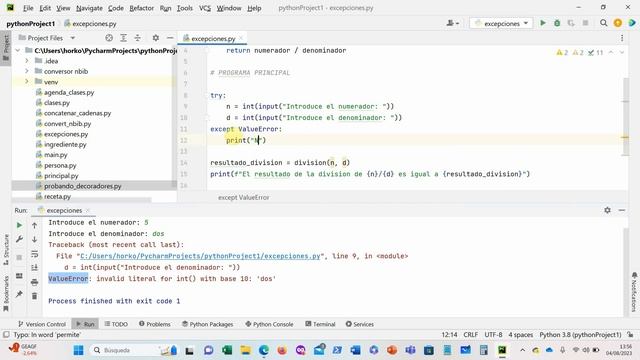Hide the Project tool window
This screenshot has width=640, height=360.
(170, 38)
